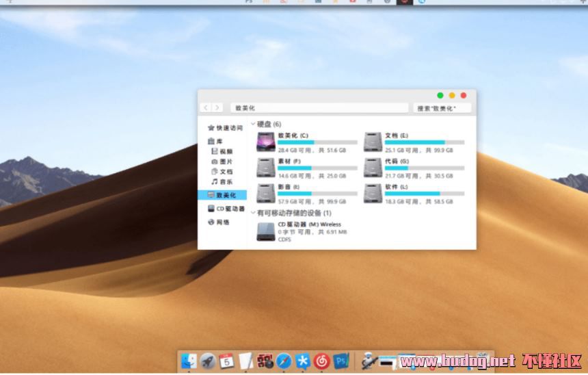Open the CD 驱动器 (M:) Wireless device
Image resolution: width=588 pixels, height=375 pixels.
coord(266,232)
